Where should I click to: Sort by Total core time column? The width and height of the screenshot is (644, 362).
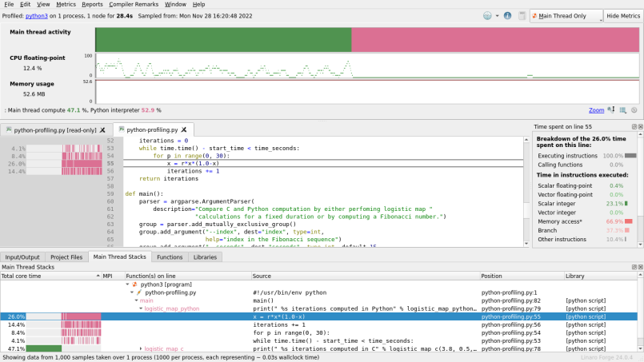tap(50, 276)
